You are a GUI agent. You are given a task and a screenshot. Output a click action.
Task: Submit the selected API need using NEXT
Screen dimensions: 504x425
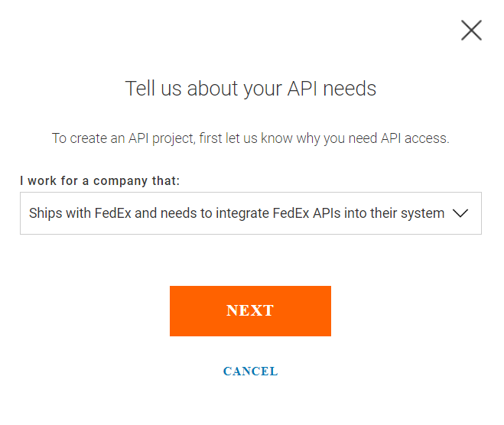coord(250,310)
